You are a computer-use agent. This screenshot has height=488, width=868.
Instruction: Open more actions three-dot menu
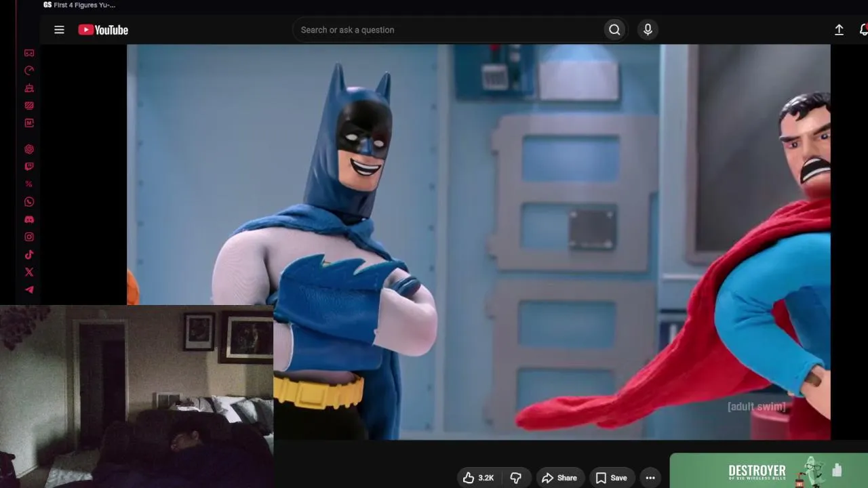(650, 478)
